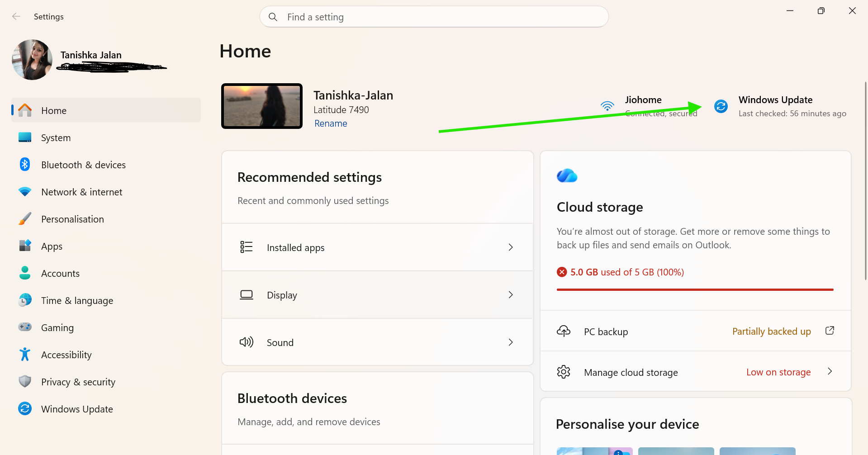Viewport: 868px width, 455px height.
Task: Select Time & language
Action: 106,300
